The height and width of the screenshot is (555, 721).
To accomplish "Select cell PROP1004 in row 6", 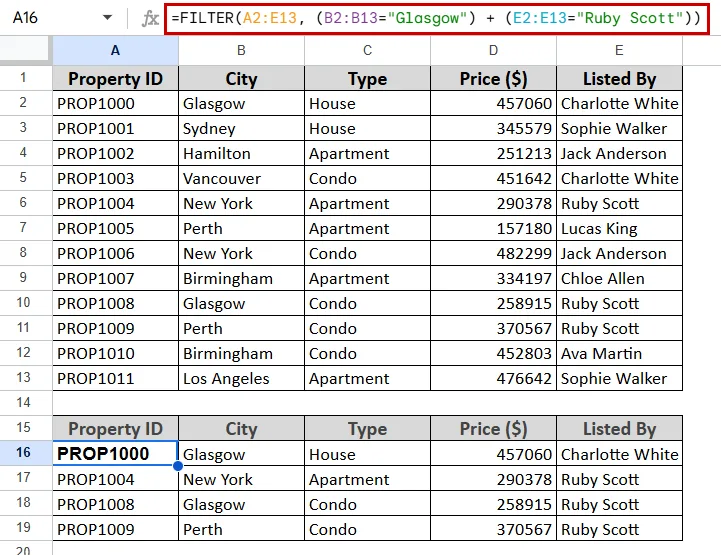I will 115,203.
